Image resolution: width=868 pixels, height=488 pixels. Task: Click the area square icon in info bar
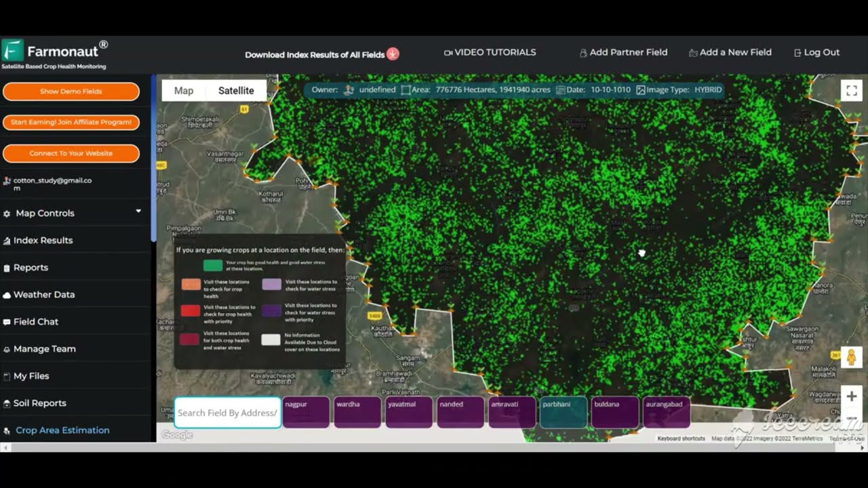click(x=406, y=89)
